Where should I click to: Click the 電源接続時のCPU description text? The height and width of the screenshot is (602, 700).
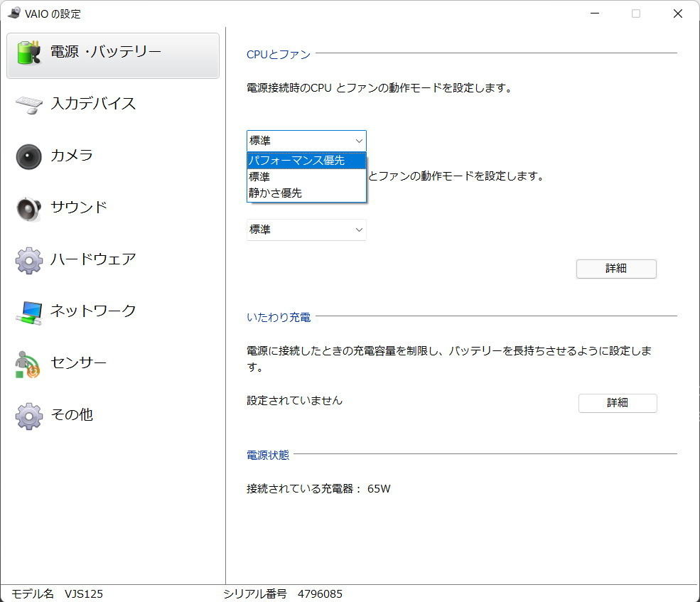tap(379, 88)
